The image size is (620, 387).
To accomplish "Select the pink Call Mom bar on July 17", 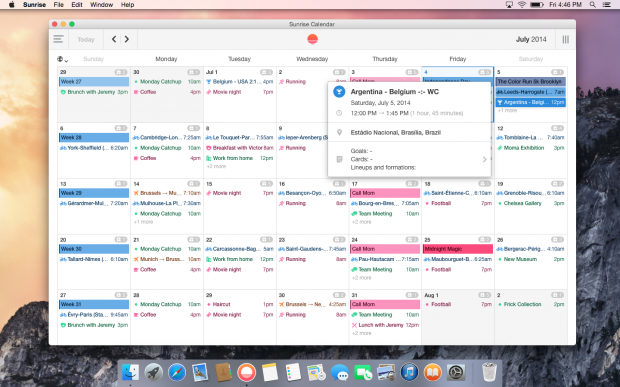I will tap(385, 193).
